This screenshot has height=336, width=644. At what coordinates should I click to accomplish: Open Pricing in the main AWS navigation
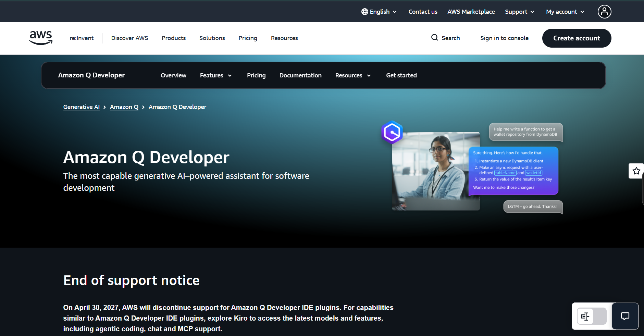(x=248, y=38)
